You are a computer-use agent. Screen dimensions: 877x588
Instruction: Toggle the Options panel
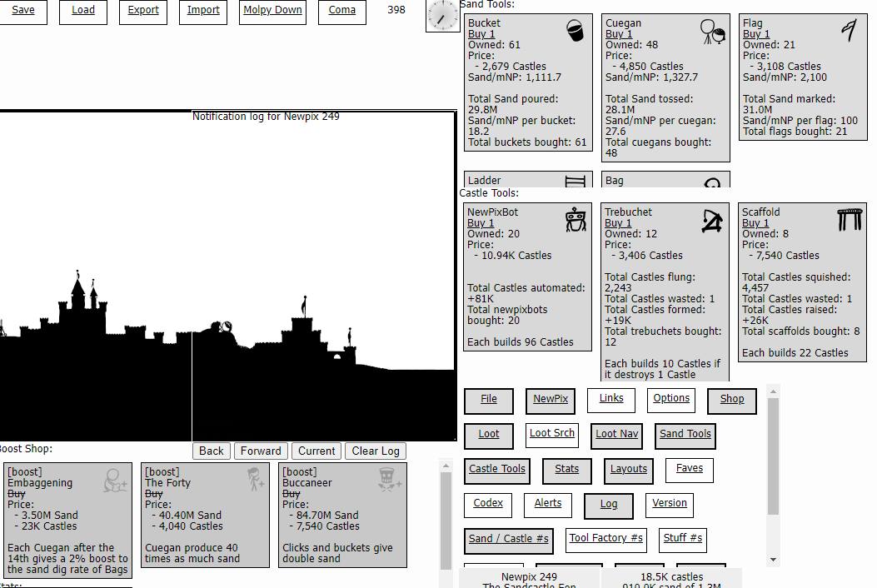[x=671, y=399]
